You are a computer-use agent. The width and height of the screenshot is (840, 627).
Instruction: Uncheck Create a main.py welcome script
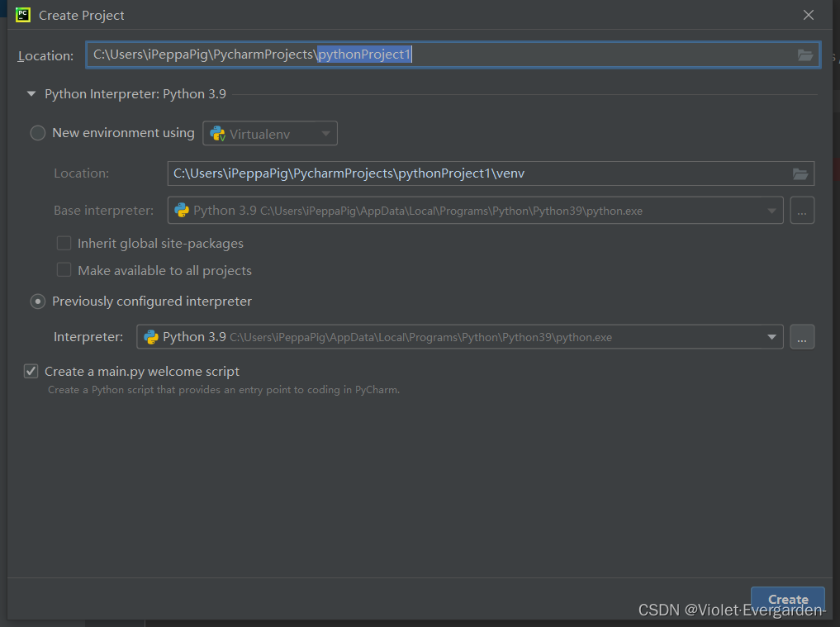click(31, 371)
